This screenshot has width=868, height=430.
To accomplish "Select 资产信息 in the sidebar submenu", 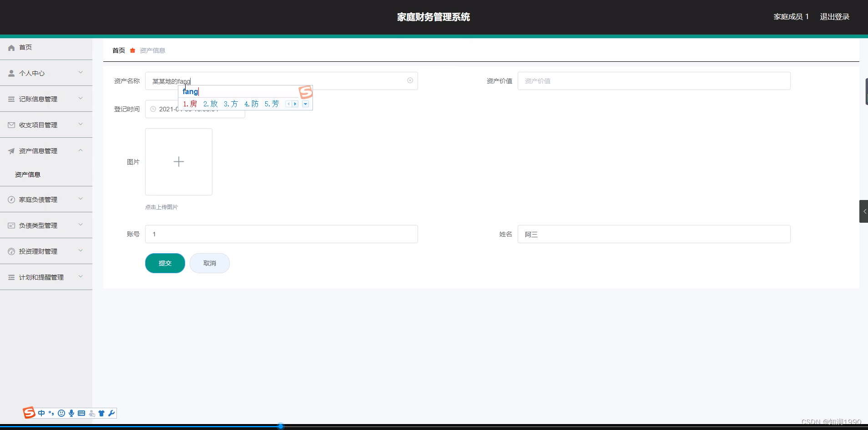I will coord(27,174).
